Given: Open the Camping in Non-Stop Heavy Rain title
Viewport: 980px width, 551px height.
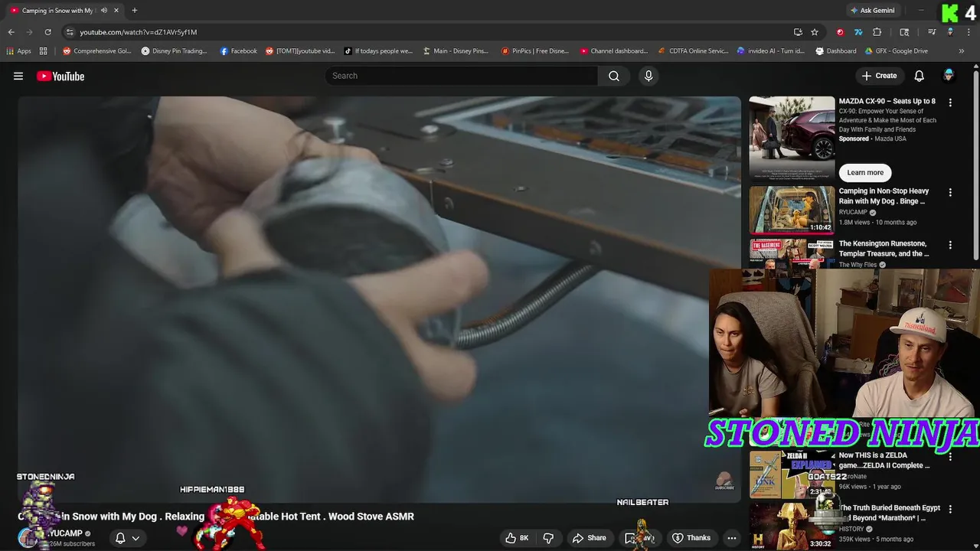Looking at the screenshot, I should tap(884, 196).
